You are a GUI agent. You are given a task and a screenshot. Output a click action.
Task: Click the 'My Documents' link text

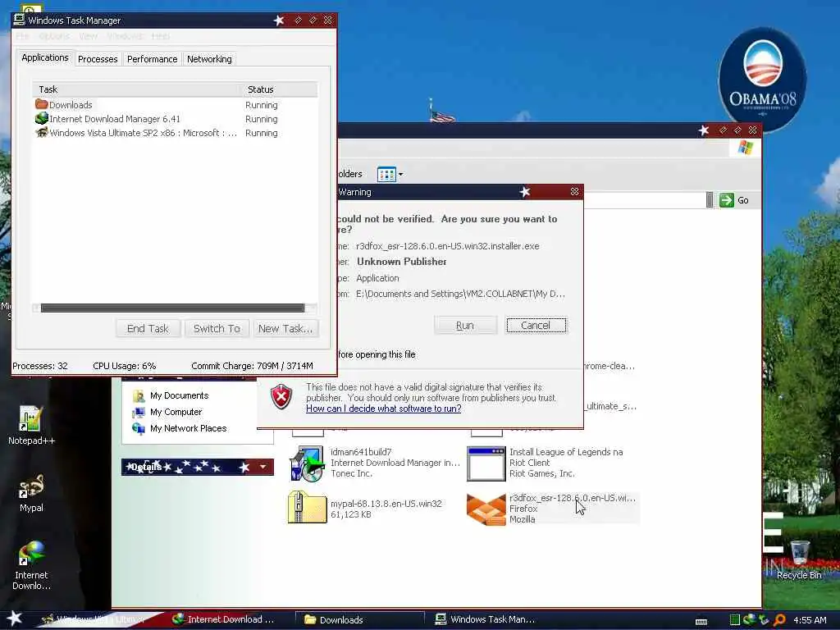pyautogui.click(x=180, y=395)
